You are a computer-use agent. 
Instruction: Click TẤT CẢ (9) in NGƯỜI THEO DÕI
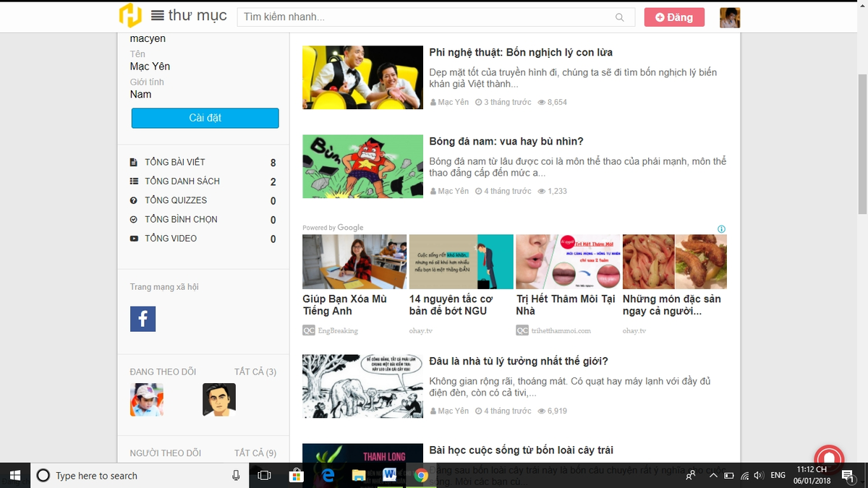click(x=255, y=453)
